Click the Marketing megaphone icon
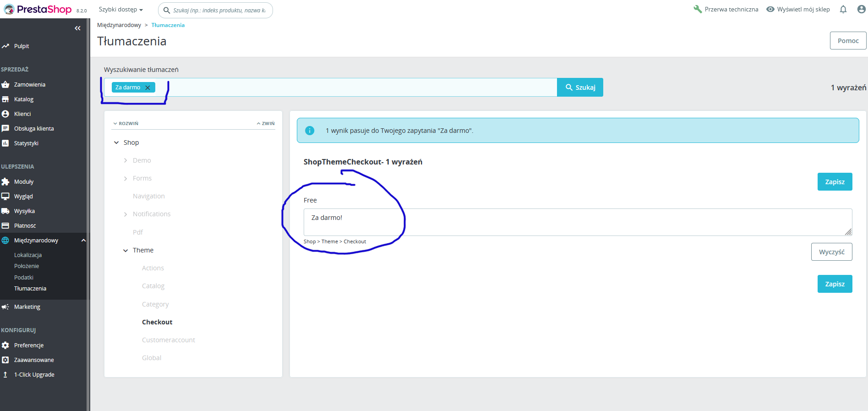The width and height of the screenshot is (868, 411). tap(5, 307)
